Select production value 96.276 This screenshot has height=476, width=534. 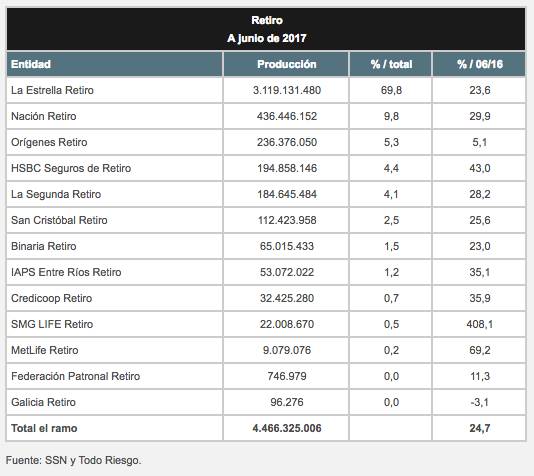pyautogui.click(x=287, y=402)
